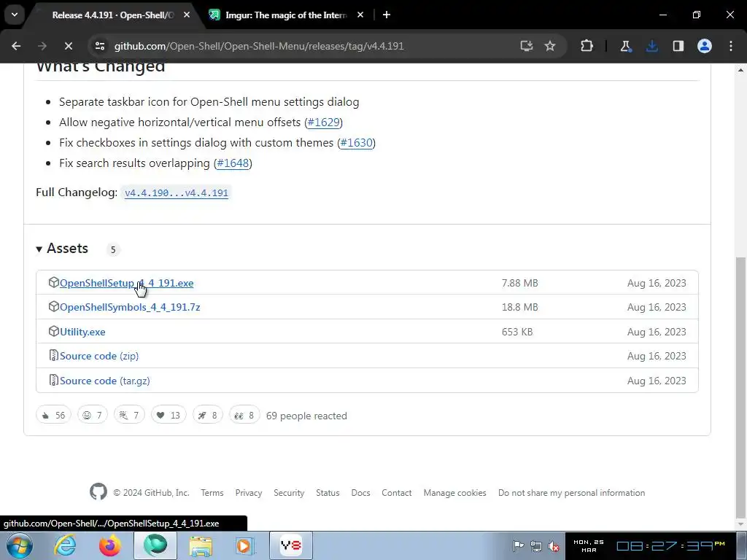Download OpenShellSymbols_4_4_191.7z

(130, 307)
